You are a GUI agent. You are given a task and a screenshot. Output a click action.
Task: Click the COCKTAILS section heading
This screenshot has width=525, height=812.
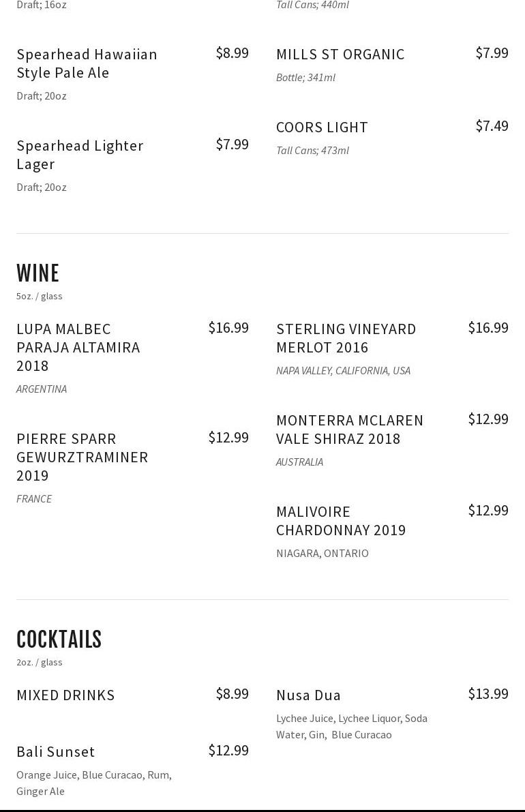tap(59, 640)
